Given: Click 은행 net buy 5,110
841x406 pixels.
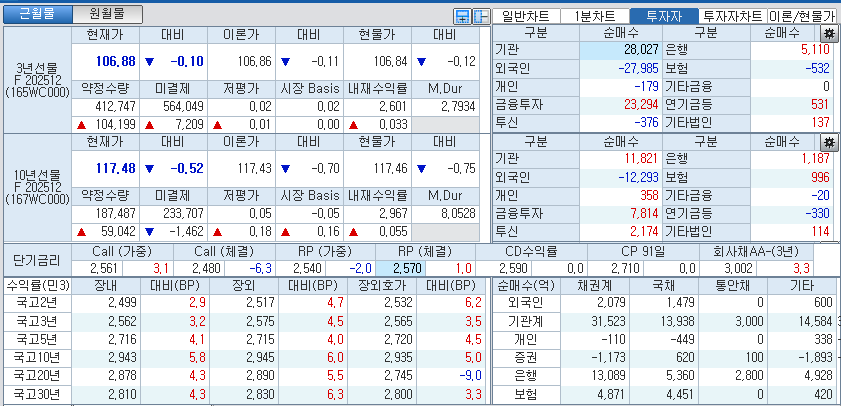Looking at the screenshot, I should [815, 50].
